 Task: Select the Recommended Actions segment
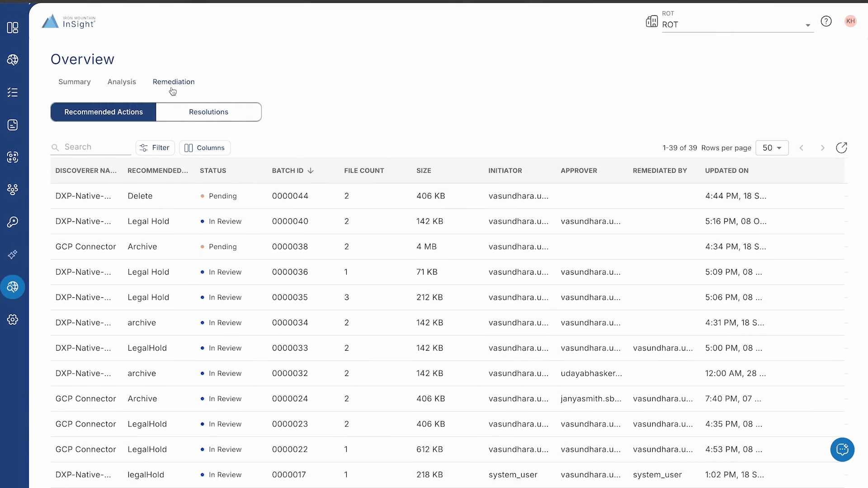(x=104, y=112)
